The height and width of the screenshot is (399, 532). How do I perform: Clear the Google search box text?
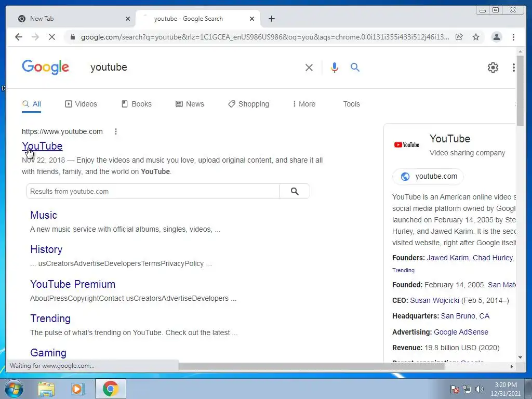click(309, 68)
